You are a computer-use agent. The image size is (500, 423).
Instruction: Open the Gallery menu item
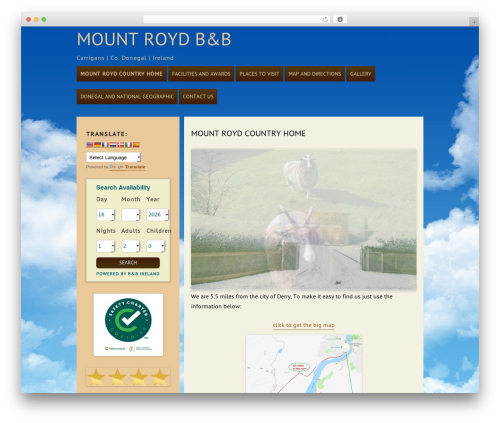coord(361,74)
